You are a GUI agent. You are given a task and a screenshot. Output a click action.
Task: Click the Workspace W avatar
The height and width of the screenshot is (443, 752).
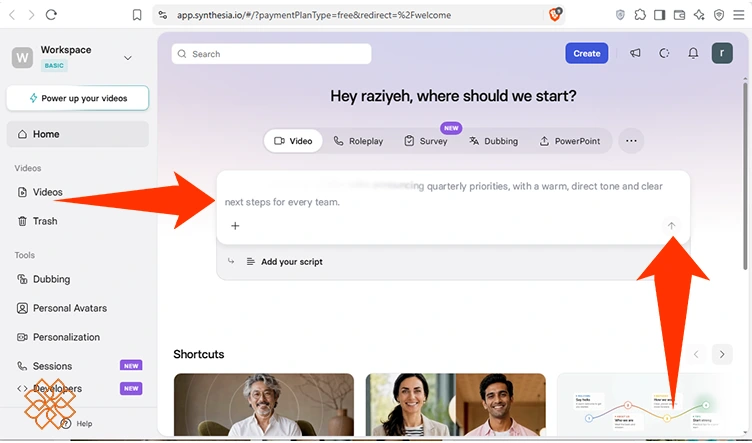pos(22,58)
